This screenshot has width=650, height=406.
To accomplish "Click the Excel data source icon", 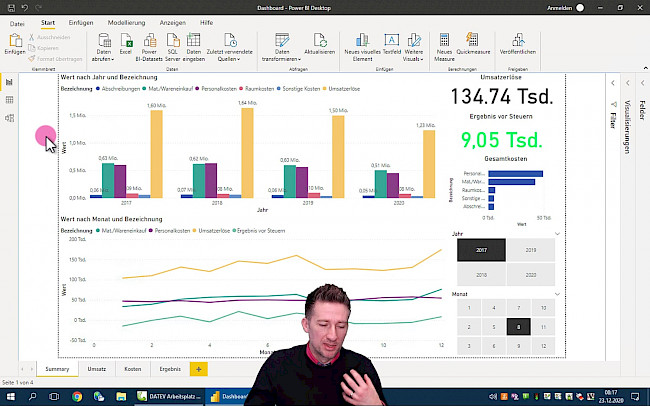I will point(126,41).
